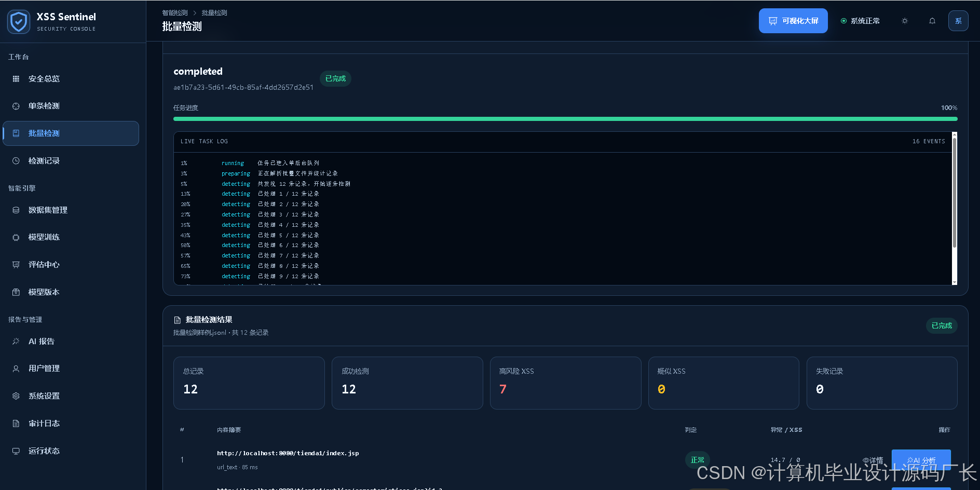
Task: Click the 异常 / XSS column header
Action: [x=786, y=430]
